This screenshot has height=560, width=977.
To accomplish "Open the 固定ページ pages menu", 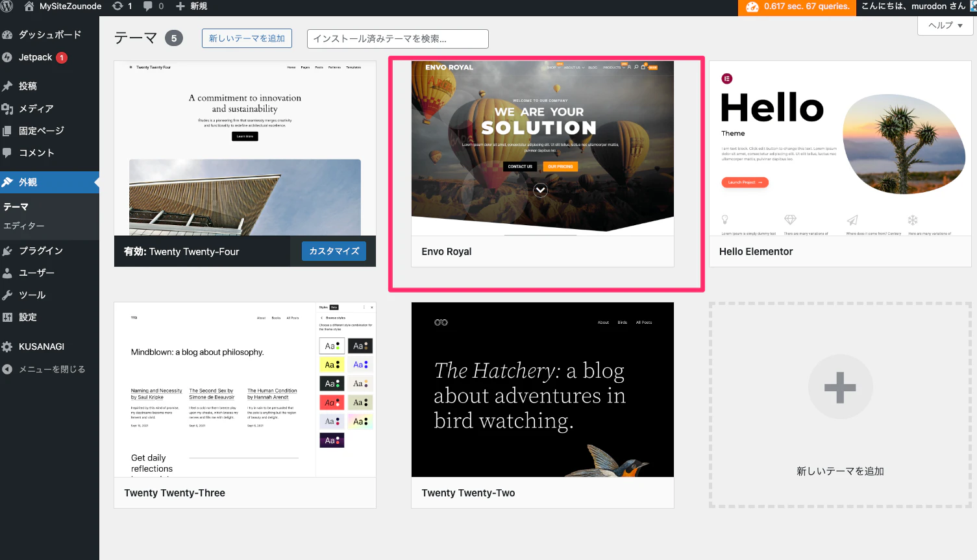I will [49, 130].
